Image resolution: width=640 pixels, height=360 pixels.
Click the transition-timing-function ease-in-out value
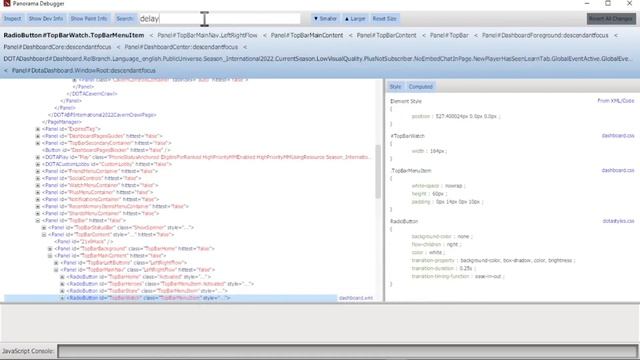tap(488, 276)
